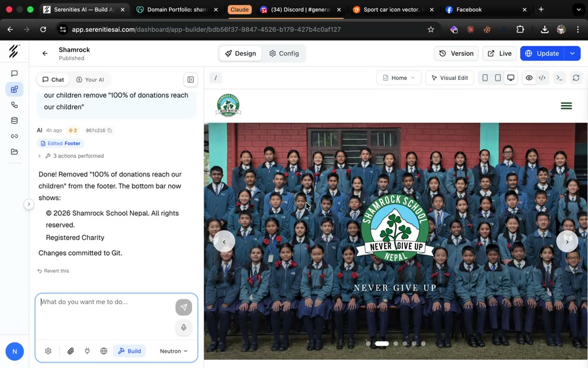Open the browser extensions puzzle icon
The image size is (588, 368).
(x=520, y=29)
